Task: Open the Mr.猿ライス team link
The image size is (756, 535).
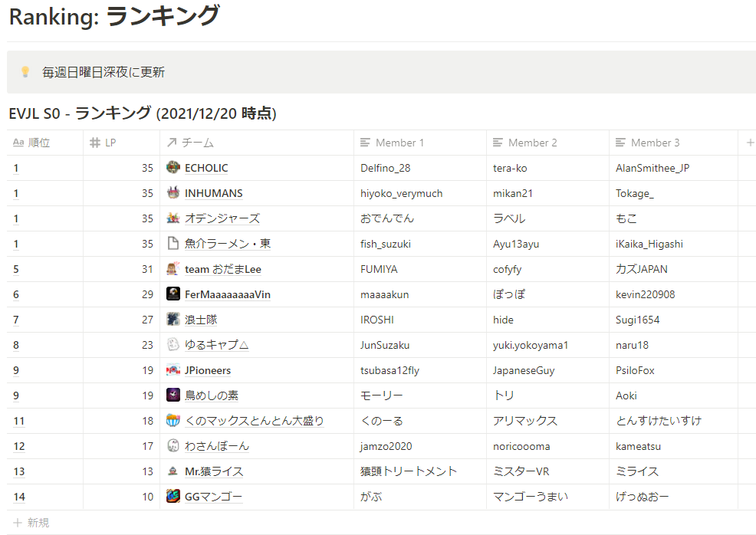Action: pos(214,471)
